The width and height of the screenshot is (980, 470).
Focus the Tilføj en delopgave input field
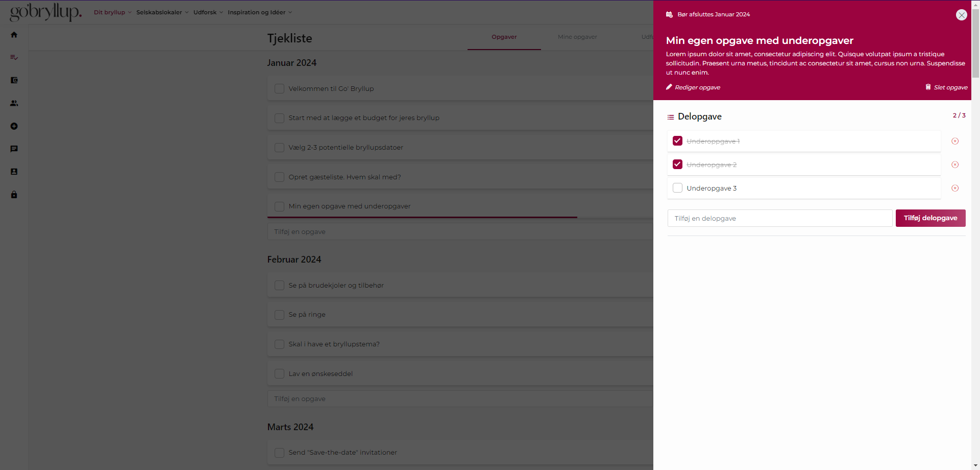(x=779, y=218)
